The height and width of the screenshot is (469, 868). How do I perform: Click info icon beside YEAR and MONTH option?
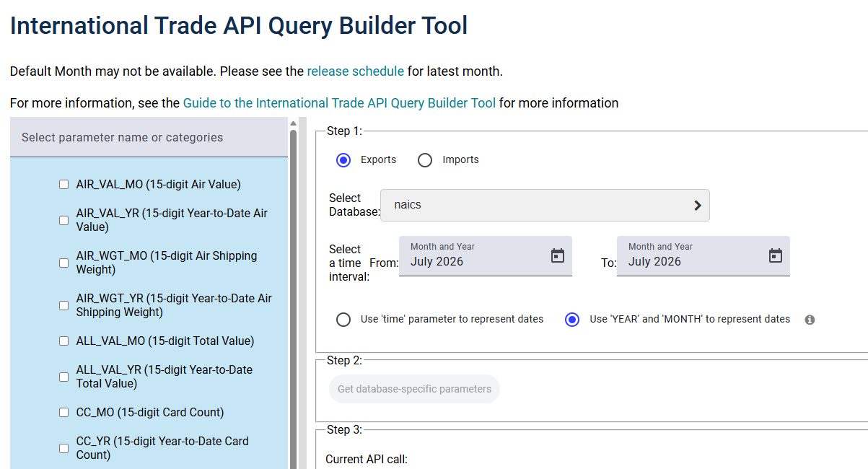(x=810, y=320)
